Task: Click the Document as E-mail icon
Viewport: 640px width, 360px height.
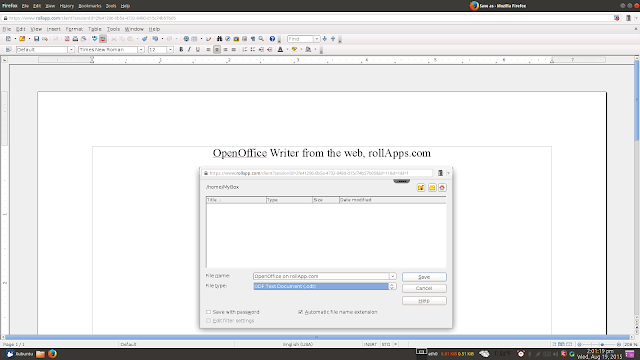Action: click(45, 39)
